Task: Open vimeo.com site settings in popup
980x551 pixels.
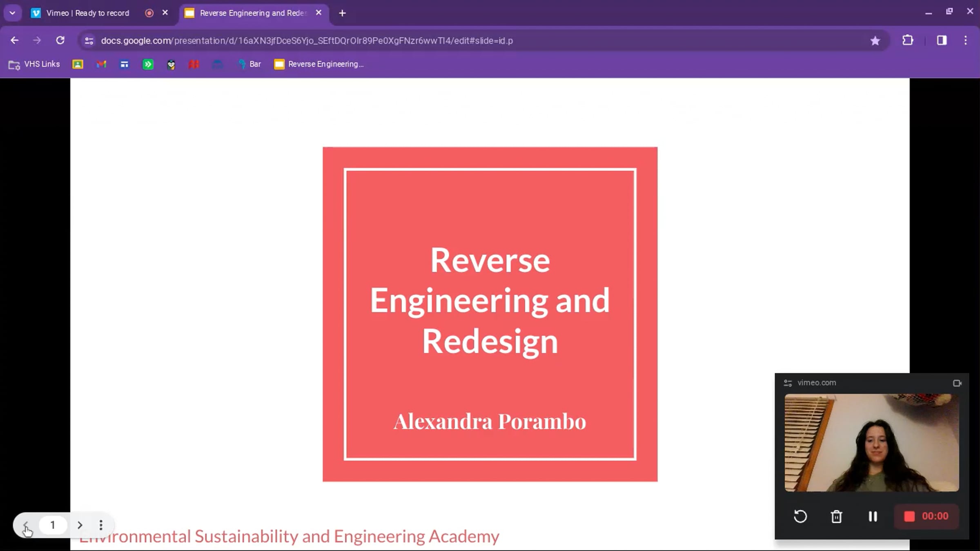Action: [x=788, y=383]
